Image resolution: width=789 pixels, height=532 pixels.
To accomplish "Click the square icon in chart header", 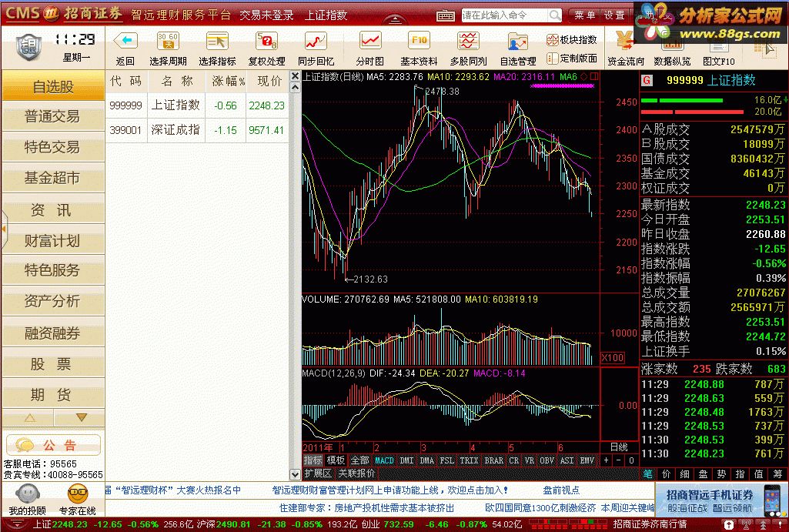I will point(594,76).
